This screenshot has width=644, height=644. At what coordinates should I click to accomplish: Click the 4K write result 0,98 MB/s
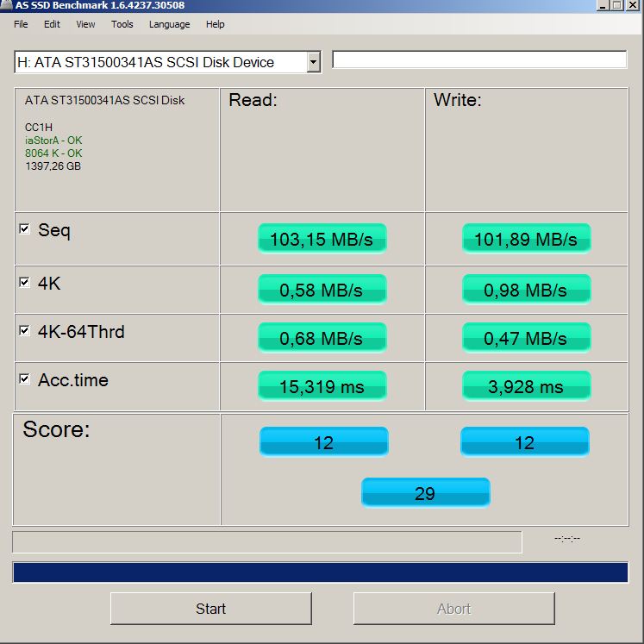pyautogui.click(x=526, y=290)
